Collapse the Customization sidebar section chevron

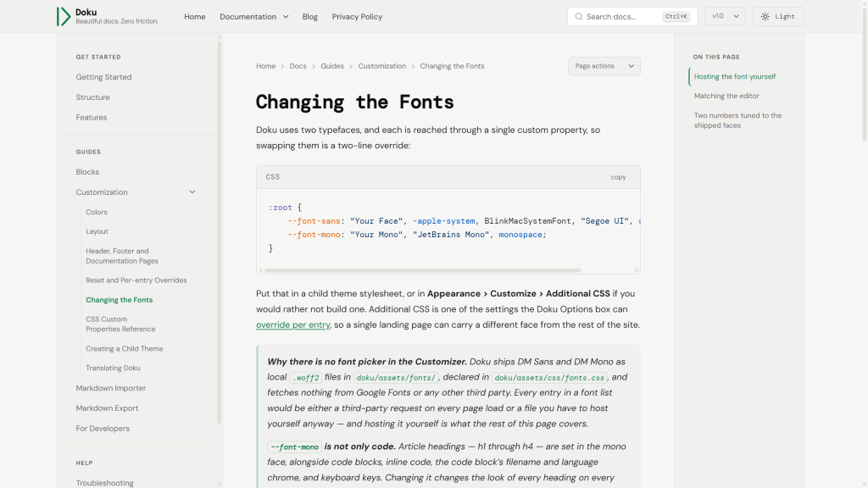pyautogui.click(x=192, y=192)
